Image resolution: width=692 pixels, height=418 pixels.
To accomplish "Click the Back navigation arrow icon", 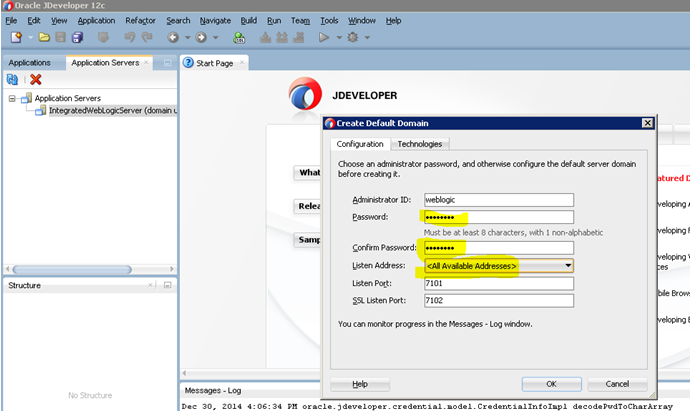I will click(x=173, y=38).
